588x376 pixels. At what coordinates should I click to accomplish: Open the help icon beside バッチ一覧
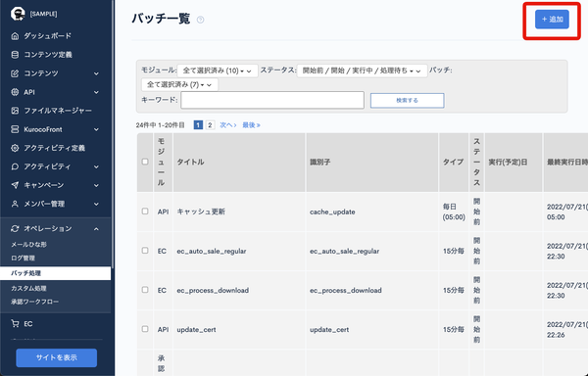201,20
